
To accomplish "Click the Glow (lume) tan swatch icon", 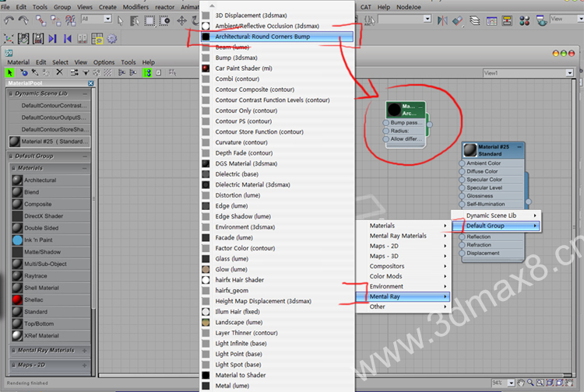I will click(x=206, y=269).
